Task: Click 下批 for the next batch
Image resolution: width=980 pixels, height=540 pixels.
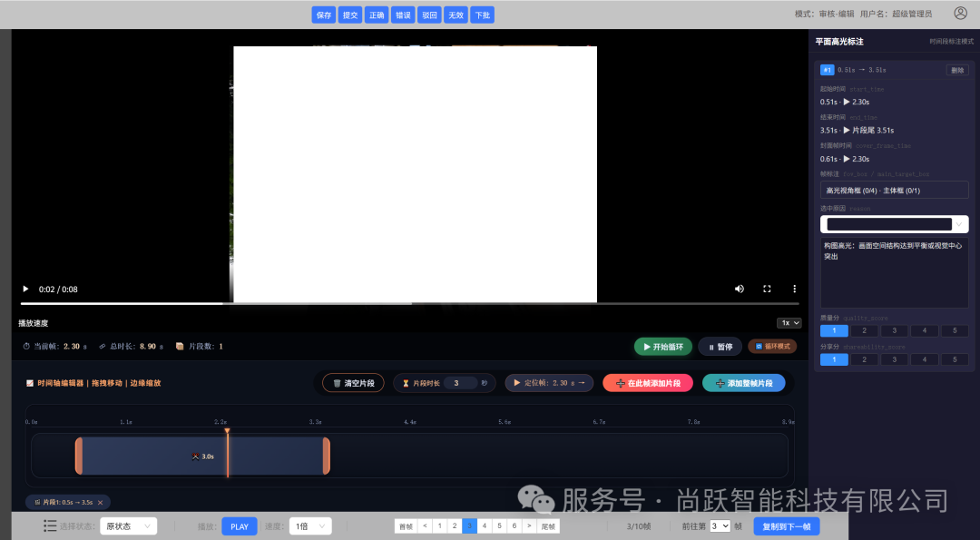Action: 483,15
